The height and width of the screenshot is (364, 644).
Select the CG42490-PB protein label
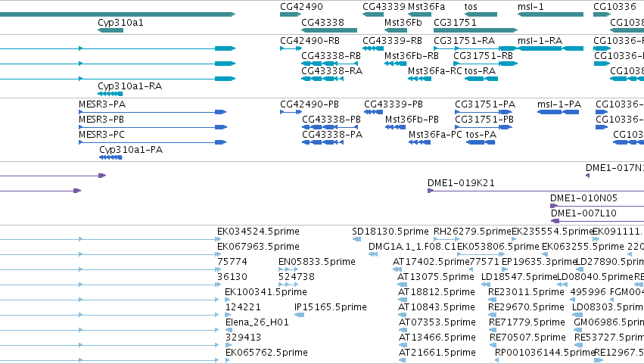pyautogui.click(x=310, y=104)
